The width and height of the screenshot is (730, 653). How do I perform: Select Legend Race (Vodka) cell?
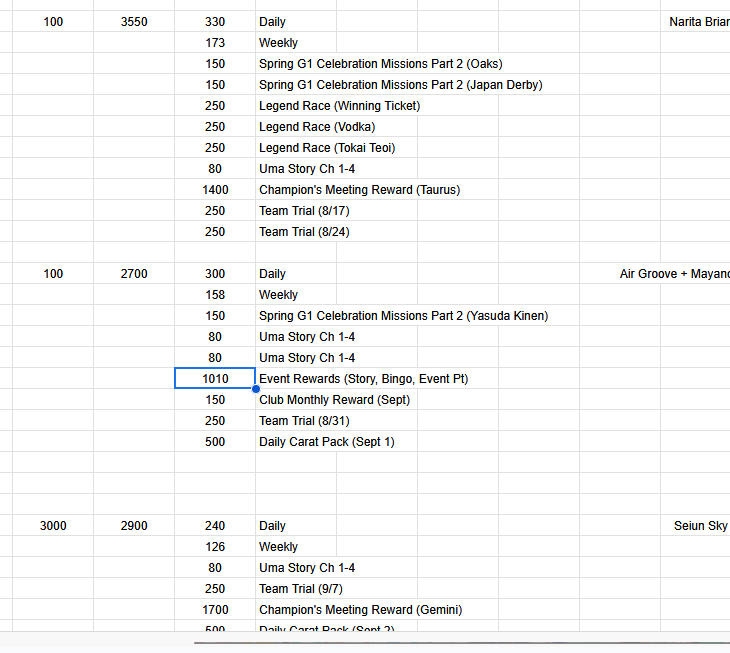coord(317,127)
